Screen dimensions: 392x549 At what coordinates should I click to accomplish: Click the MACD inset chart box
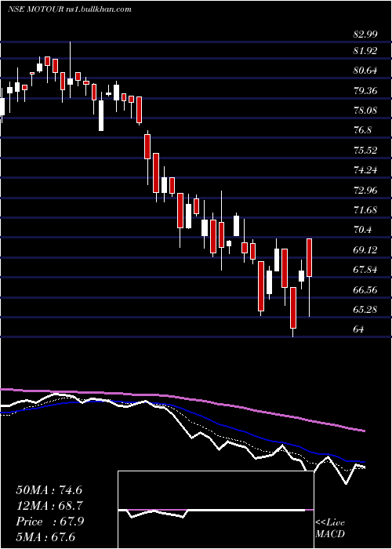[x=216, y=510]
